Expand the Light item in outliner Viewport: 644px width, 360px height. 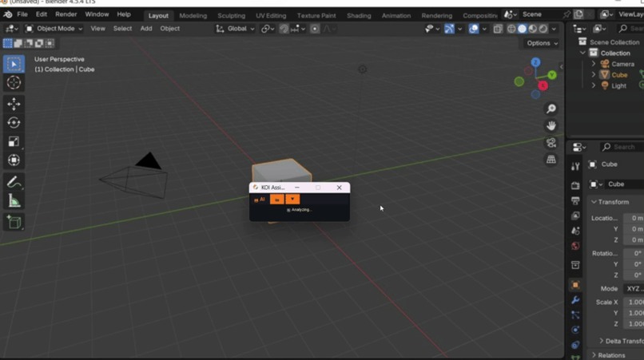click(x=594, y=85)
